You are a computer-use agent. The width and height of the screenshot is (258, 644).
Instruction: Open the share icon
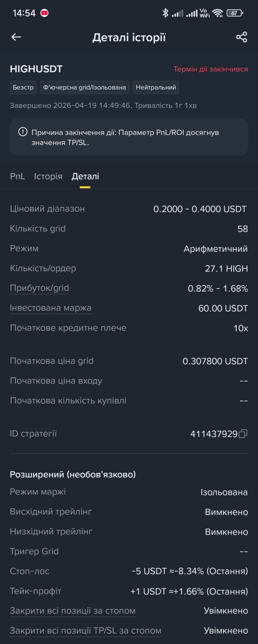coord(242,37)
